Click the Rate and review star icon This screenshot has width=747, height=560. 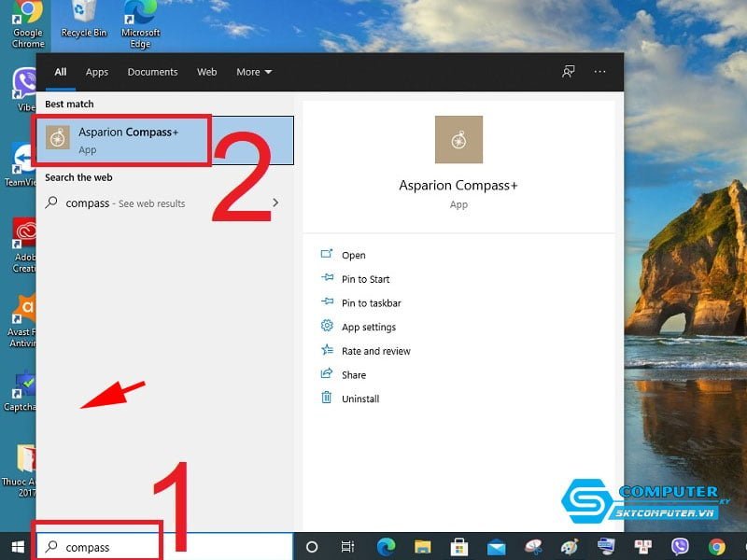[327, 351]
